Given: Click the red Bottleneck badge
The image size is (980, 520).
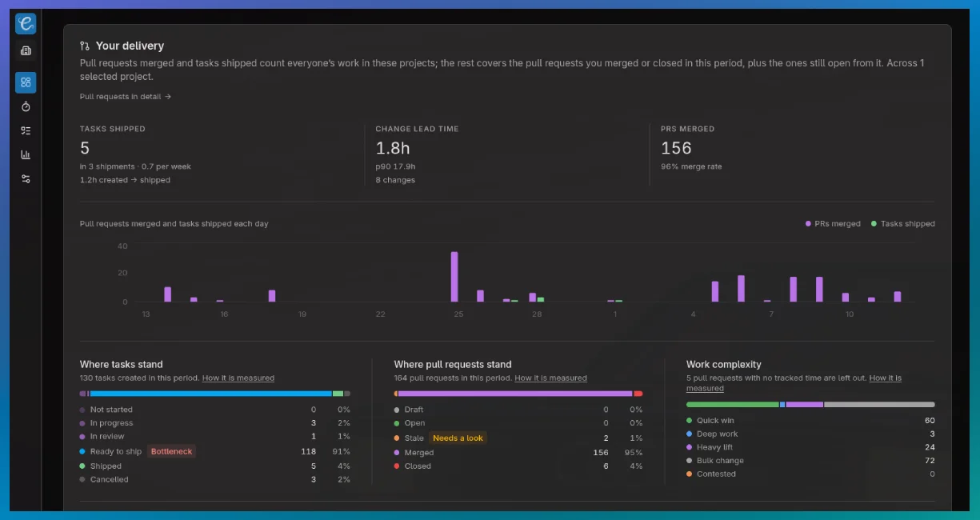Looking at the screenshot, I should click(x=172, y=451).
